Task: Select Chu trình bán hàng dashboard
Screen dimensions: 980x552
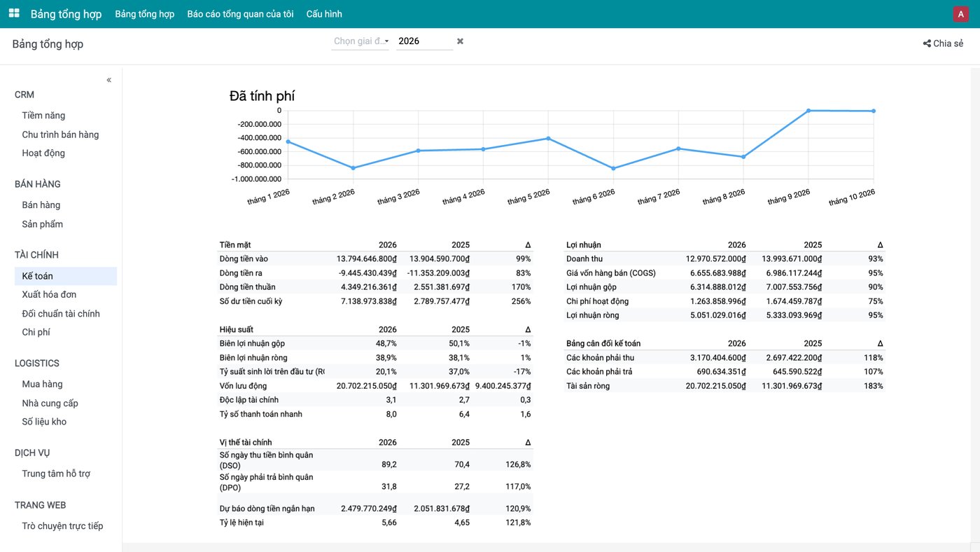Action: (x=60, y=134)
